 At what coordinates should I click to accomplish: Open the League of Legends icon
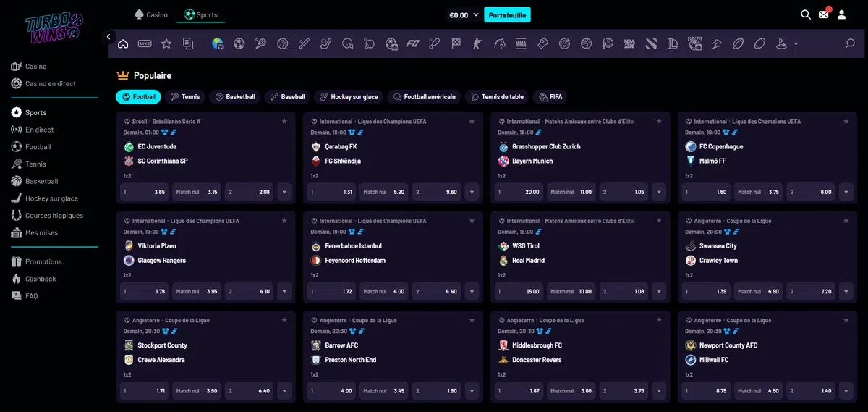click(673, 43)
